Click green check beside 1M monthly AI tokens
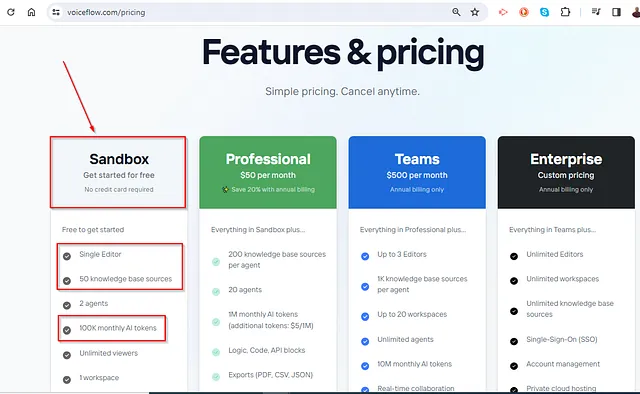The width and height of the screenshot is (640, 394). [216, 322]
